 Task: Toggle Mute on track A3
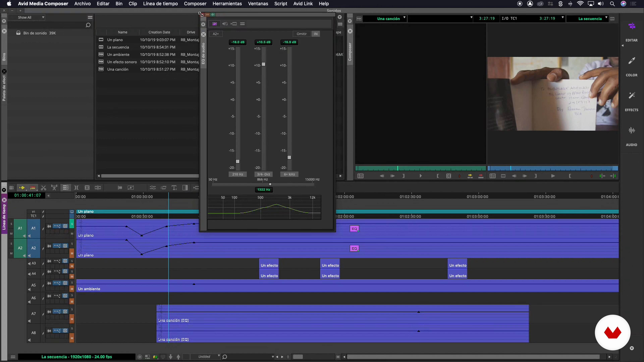pyautogui.click(x=72, y=266)
